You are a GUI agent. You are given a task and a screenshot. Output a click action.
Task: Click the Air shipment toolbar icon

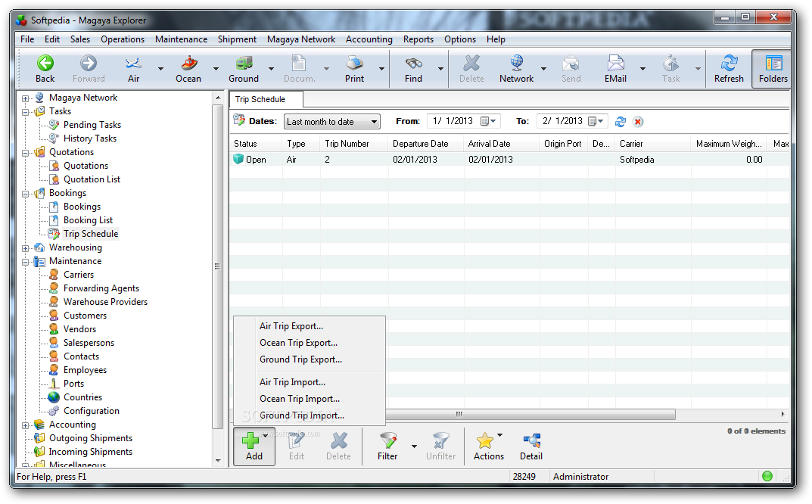(134, 69)
